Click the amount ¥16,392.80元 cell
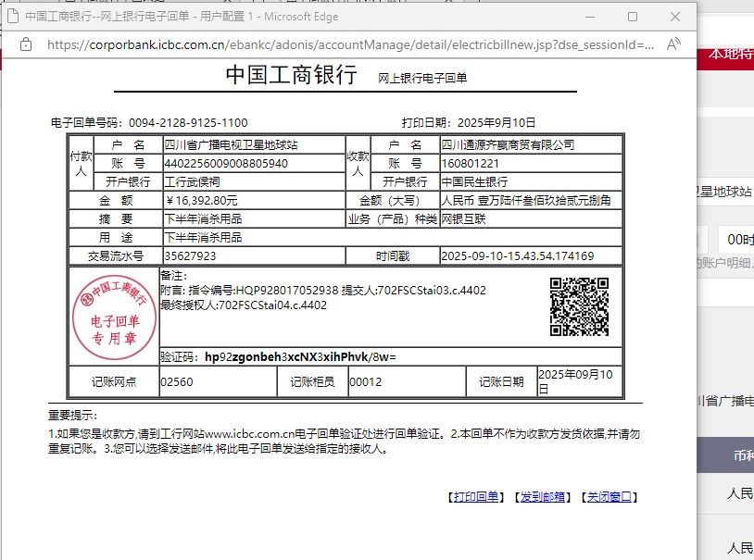Viewport: 754px width, 560px height. pos(201,200)
